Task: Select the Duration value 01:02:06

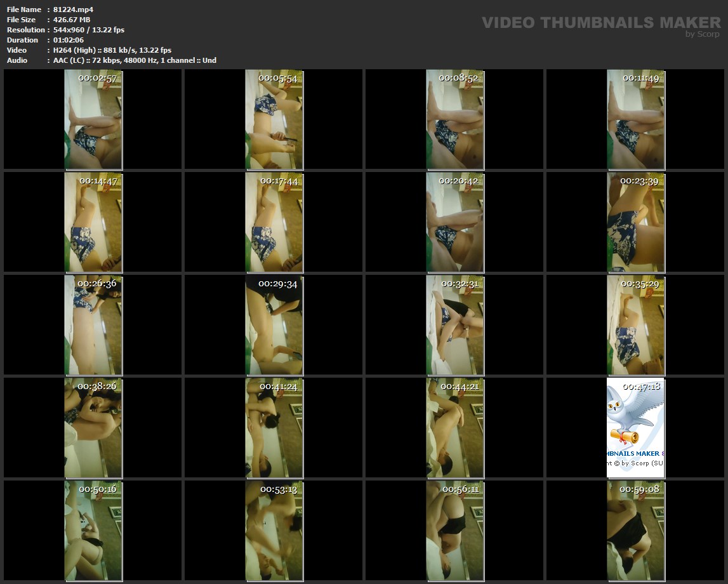Action: [69, 40]
